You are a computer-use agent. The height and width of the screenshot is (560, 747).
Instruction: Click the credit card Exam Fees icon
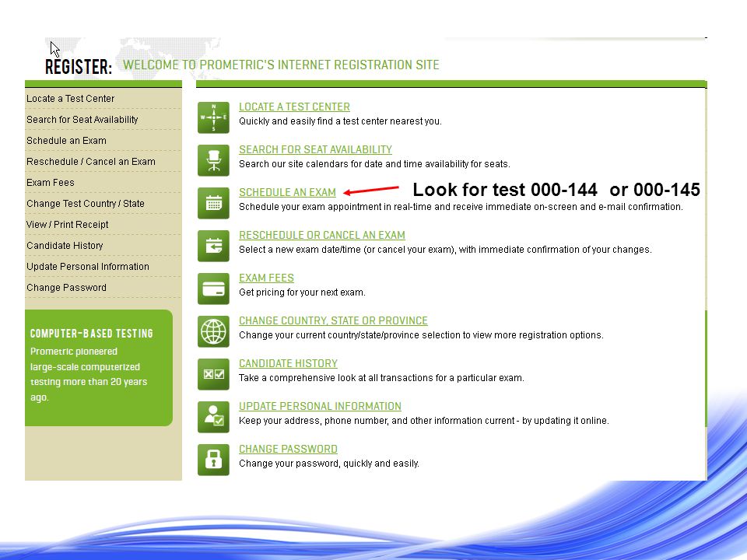(x=213, y=289)
